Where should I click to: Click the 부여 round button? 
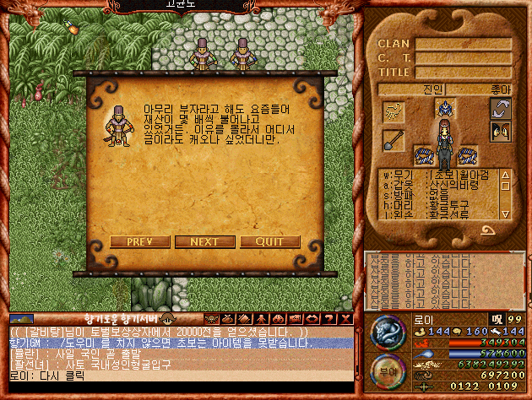tap(388, 371)
